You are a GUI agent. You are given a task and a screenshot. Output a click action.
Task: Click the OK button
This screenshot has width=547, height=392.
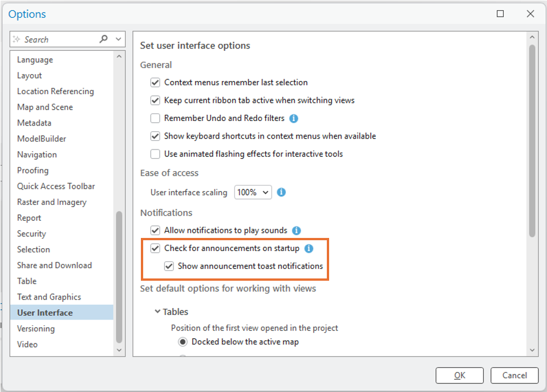tap(459, 375)
